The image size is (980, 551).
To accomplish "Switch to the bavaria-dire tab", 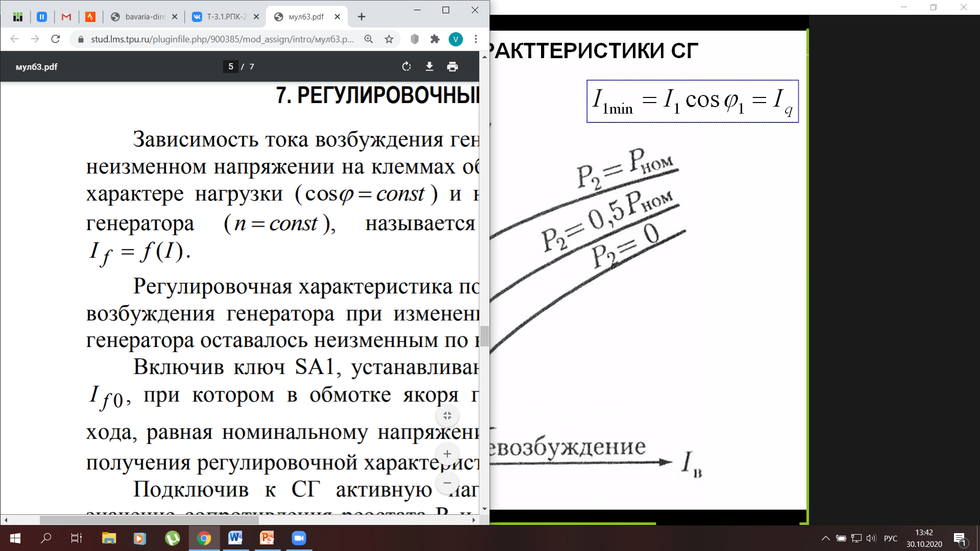I will pyautogui.click(x=143, y=17).
